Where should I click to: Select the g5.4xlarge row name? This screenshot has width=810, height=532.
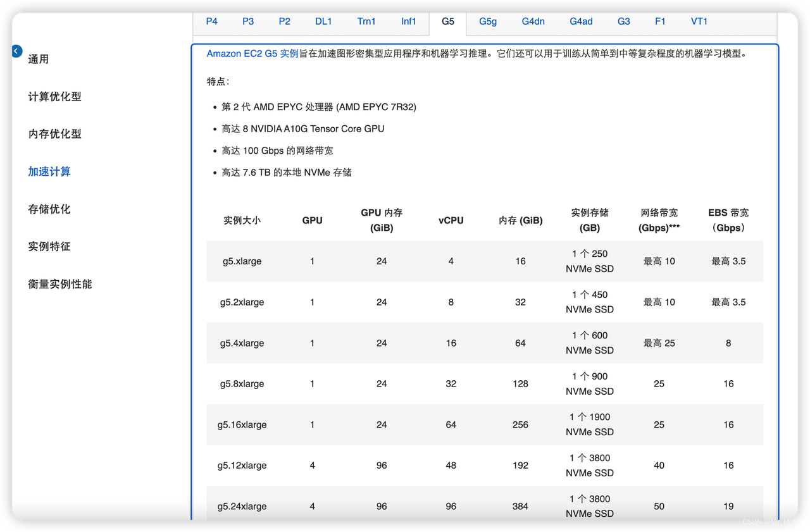pos(242,343)
